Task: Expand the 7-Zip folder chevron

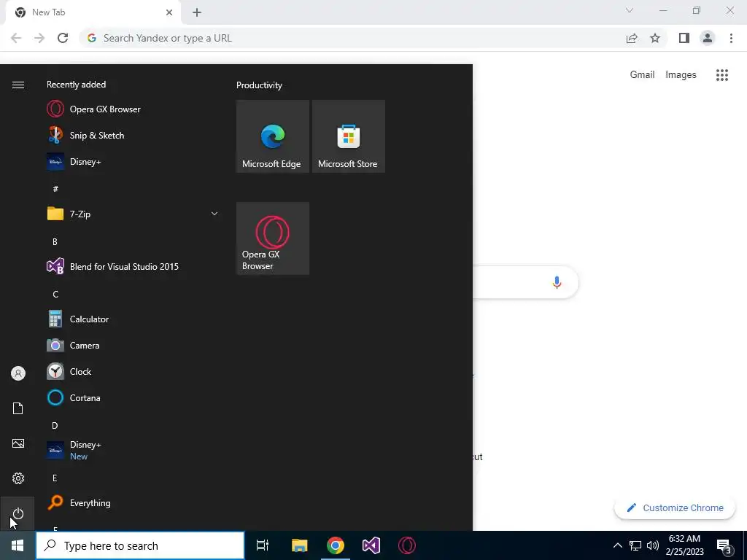Action: tap(214, 214)
